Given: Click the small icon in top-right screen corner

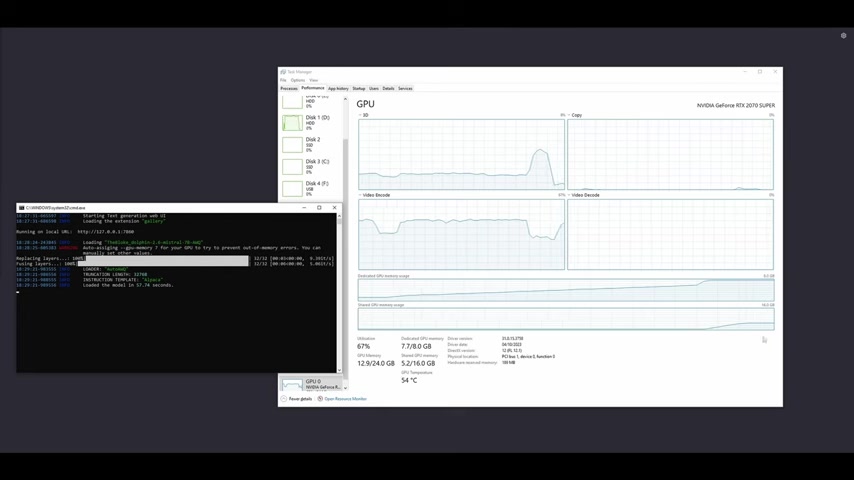Looking at the screenshot, I should (x=844, y=35).
